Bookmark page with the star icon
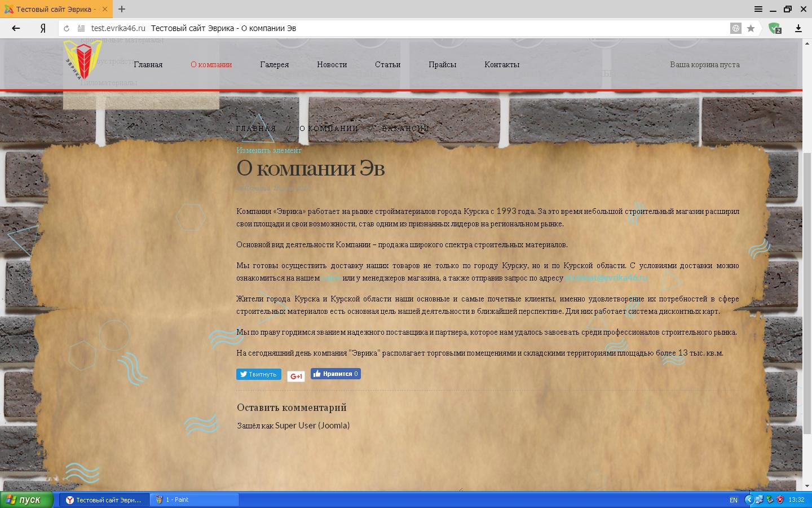This screenshot has height=508, width=812. (x=751, y=28)
